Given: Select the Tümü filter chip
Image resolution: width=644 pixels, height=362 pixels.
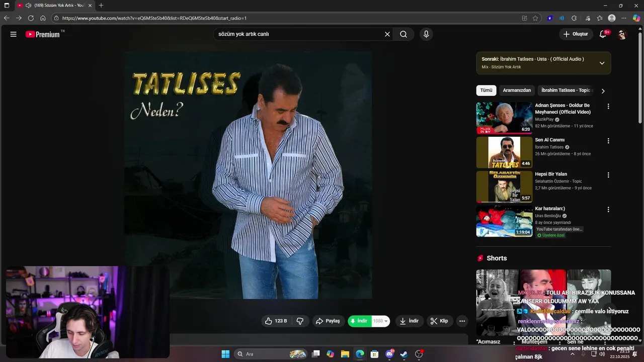Looking at the screenshot, I should [486, 90].
